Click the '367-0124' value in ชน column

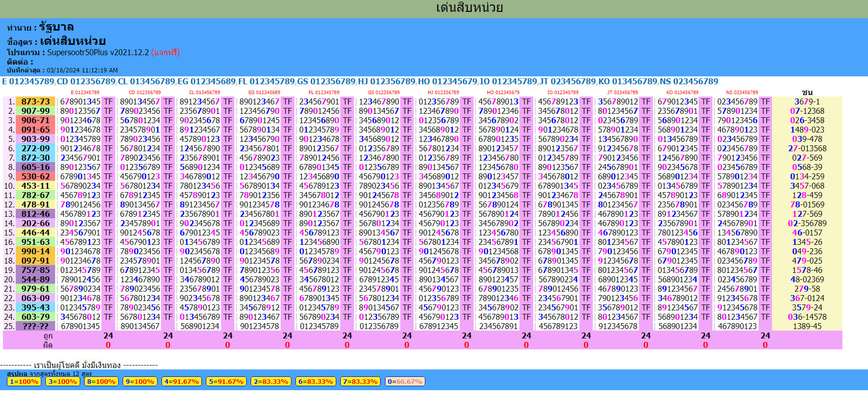pyautogui.click(x=807, y=298)
